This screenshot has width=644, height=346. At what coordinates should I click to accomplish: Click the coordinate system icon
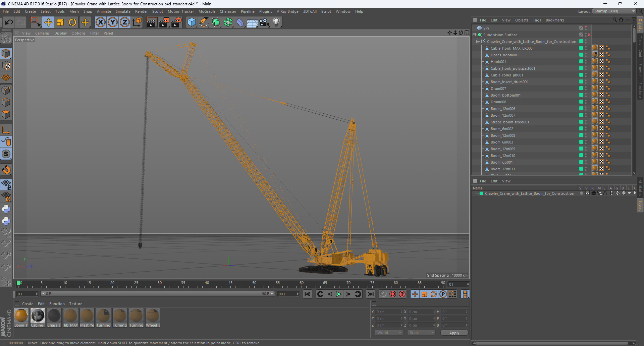click(137, 22)
